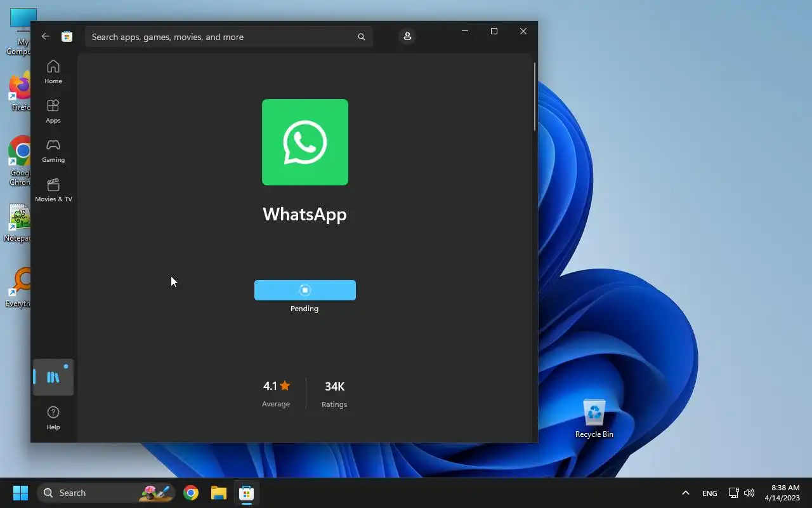Open File Explorer from the taskbar

219,493
